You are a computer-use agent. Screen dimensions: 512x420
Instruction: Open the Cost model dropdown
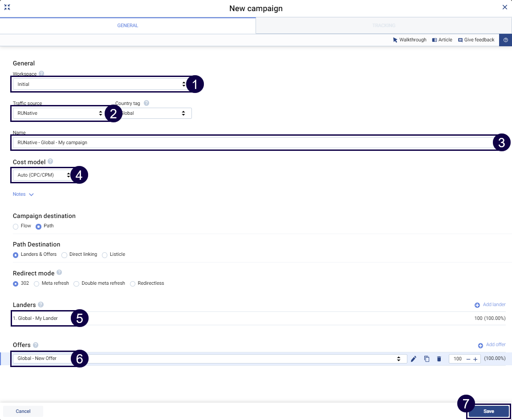43,175
